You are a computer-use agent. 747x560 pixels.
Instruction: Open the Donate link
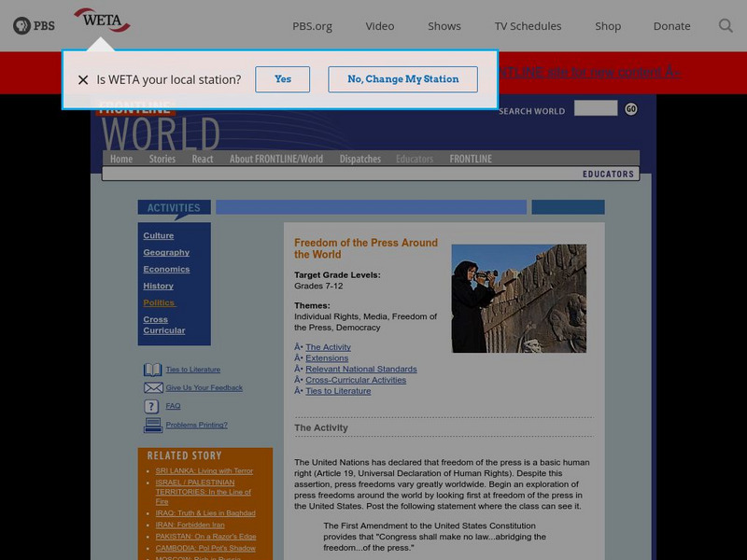pyautogui.click(x=671, y=26)
